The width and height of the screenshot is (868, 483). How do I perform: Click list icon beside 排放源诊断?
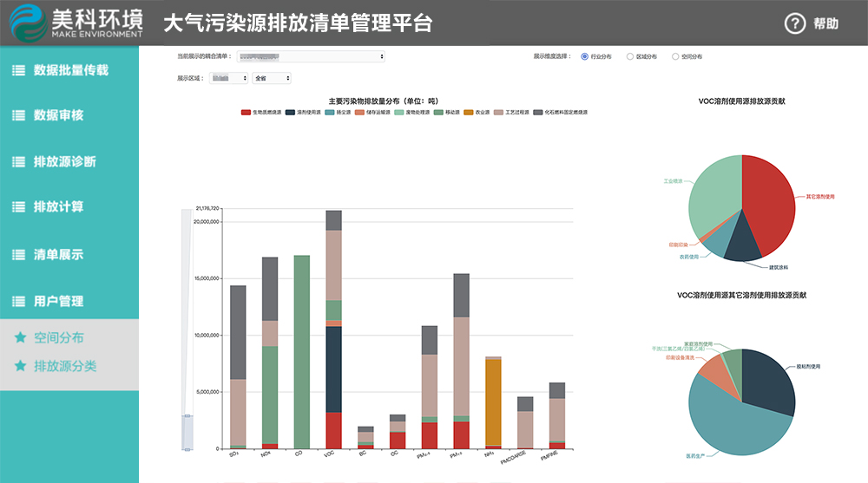click(x=18, y=162)
